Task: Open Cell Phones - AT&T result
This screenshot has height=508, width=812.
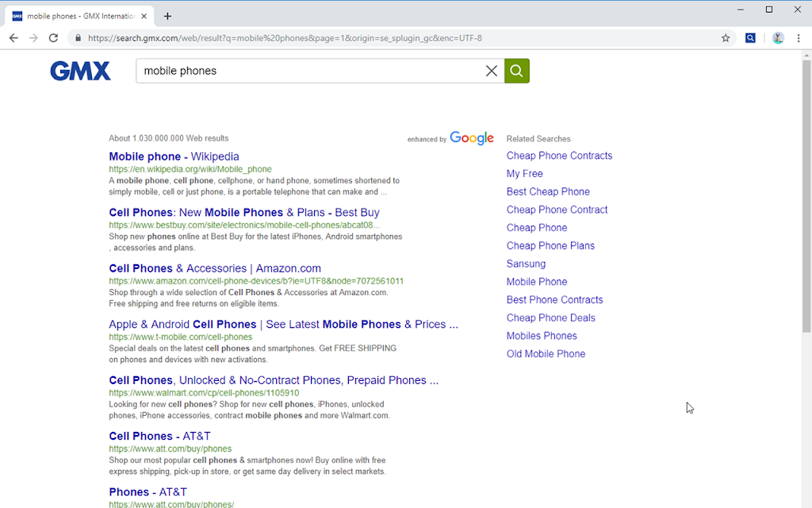Action: tap(159, 437)
